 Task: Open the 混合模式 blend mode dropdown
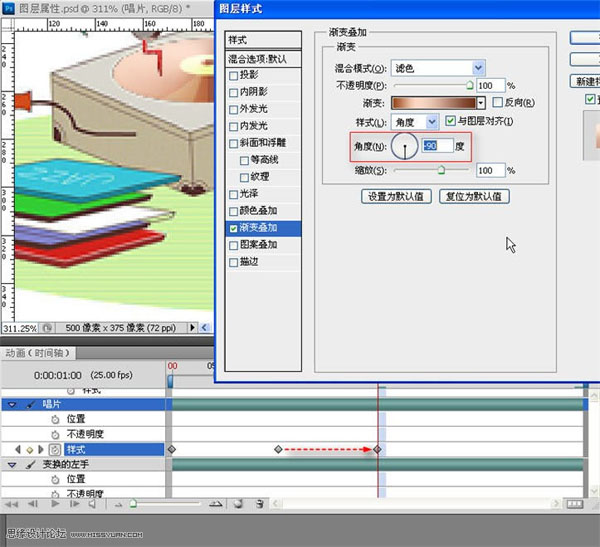tap(478, 68)
